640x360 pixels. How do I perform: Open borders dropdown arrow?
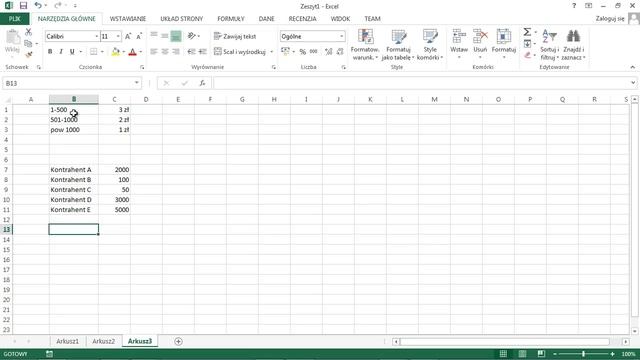(102, 52)
